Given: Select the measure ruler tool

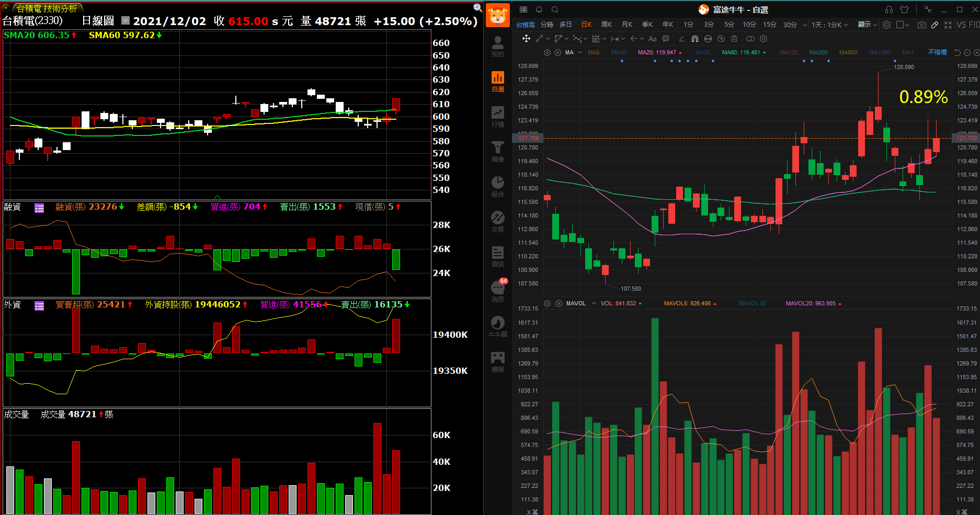Looking at the screenshot, I should click(x=596, y=39).
